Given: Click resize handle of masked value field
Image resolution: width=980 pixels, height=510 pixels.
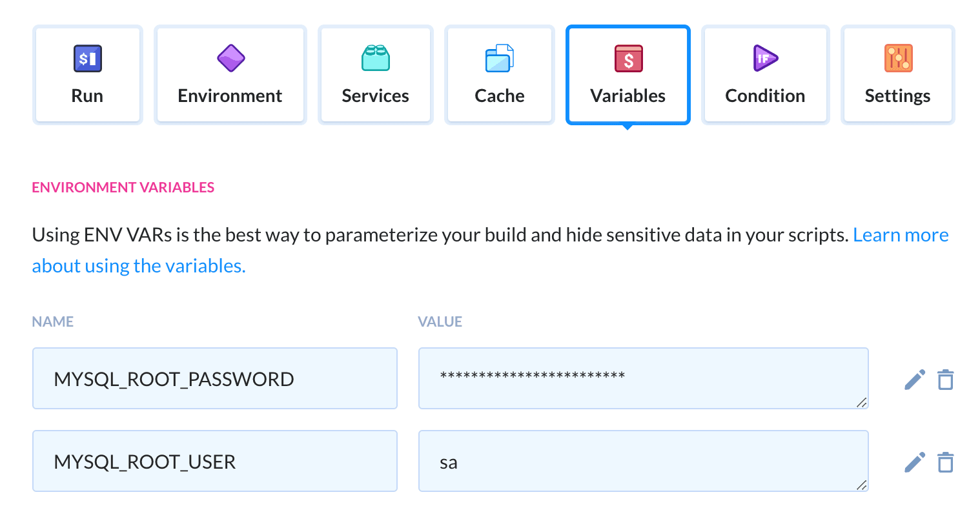Looking at the screenshot, I should tap(861, 403).
